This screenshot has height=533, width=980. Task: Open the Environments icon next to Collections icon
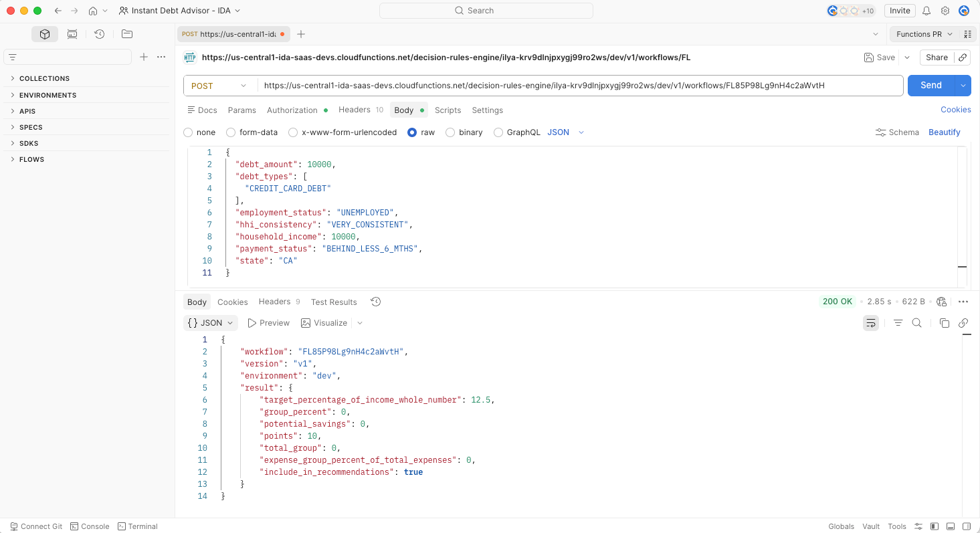(x=72, y=34)
